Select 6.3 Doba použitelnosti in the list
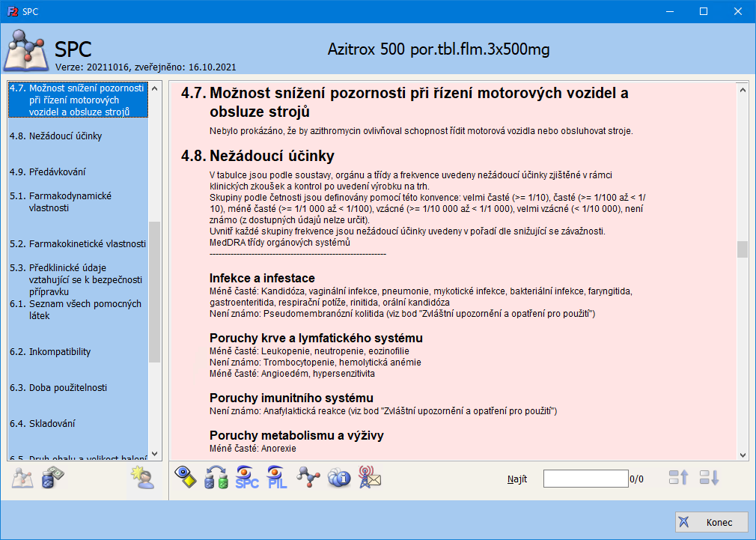Image resolution: width=756 pixels, height=540 pixels. pyautogui.click(x=78, y=387)
